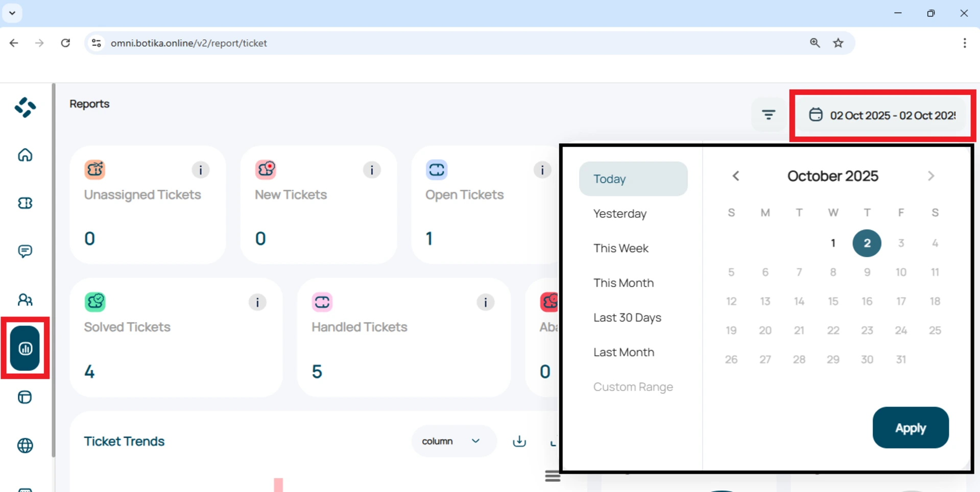Open the globe icon in sidebar
The width and height of the screenshot is (980, 492).
25,446
